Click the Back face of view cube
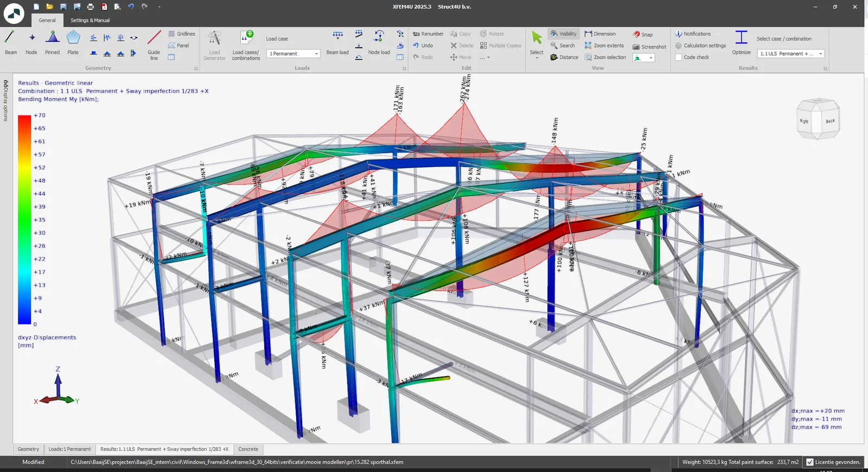868x472 pixels. [829, 120]
